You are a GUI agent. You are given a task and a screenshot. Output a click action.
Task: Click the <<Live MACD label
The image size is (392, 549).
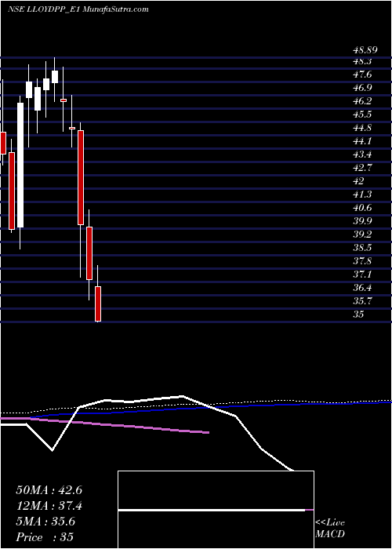click(x=330, y=529)
